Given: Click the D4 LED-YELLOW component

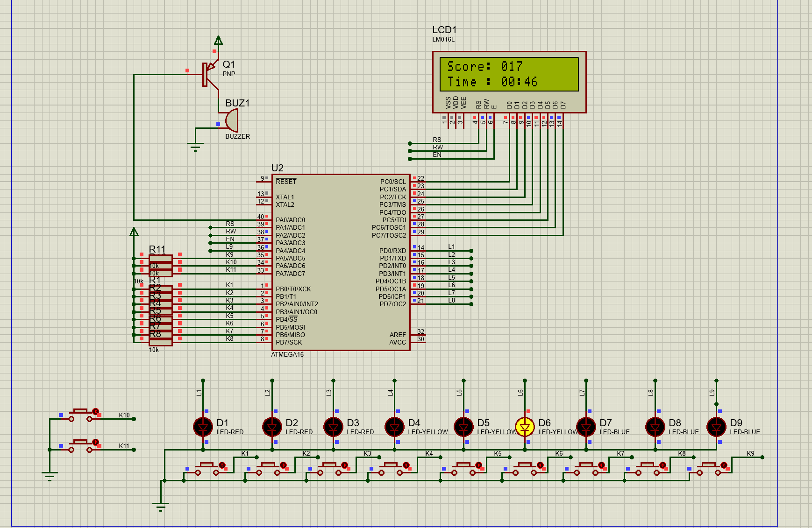Looking at the screenshot, I should 395,426.
